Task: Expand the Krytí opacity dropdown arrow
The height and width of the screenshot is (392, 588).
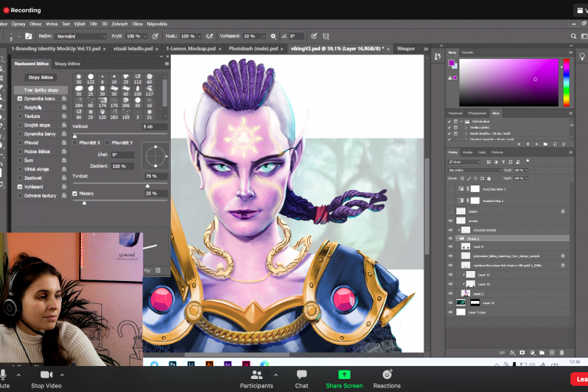Action: (x=144, y=36)
